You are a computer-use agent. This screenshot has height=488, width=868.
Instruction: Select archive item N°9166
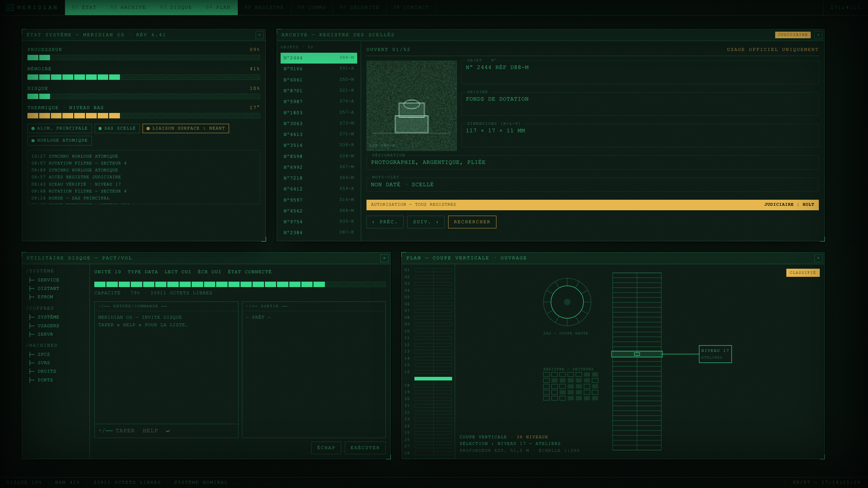tap(319, 69)
